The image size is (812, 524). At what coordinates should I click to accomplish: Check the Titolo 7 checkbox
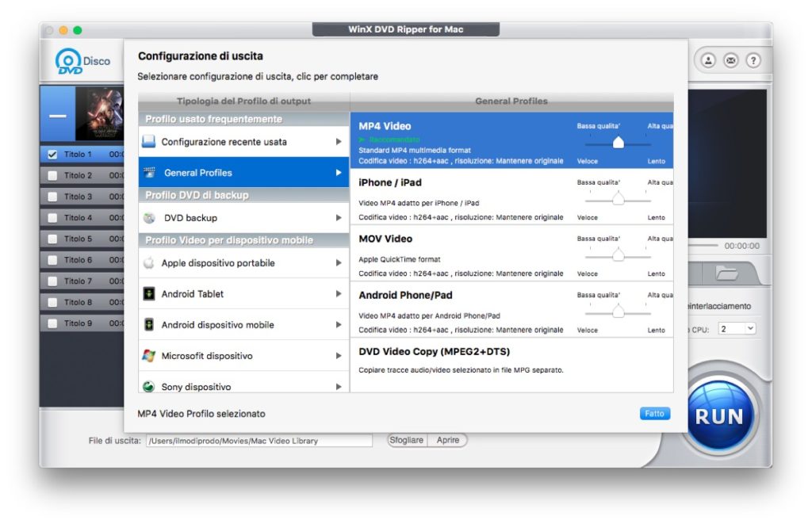(x=52, y=281)
